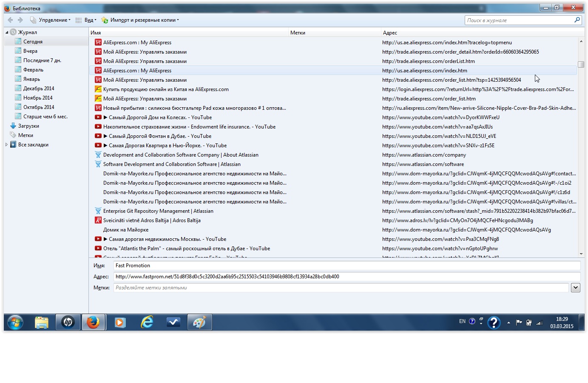Screen dimensions: 588x383
Task: Click the Adros Baltija favicon
Action: (x=98, y=220)
